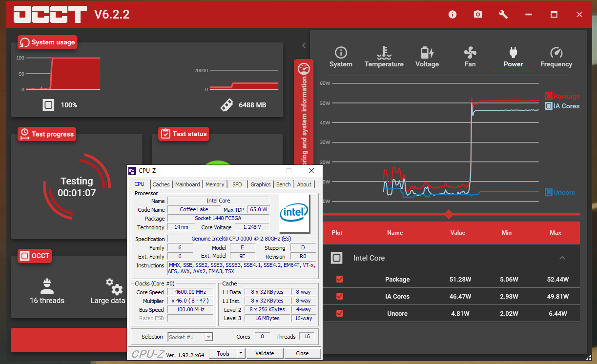Click the Plot column header
597x364 pixels.
click(337, 233)
